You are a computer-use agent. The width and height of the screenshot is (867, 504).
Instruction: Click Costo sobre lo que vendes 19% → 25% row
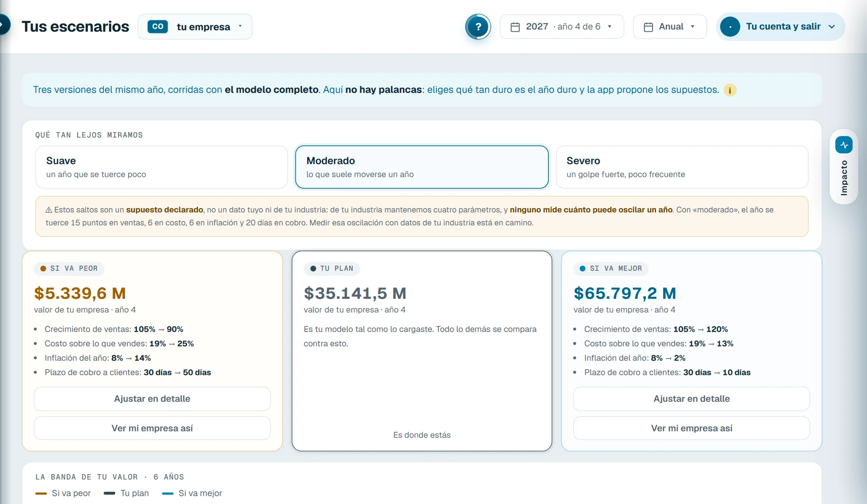pos(119,344)
